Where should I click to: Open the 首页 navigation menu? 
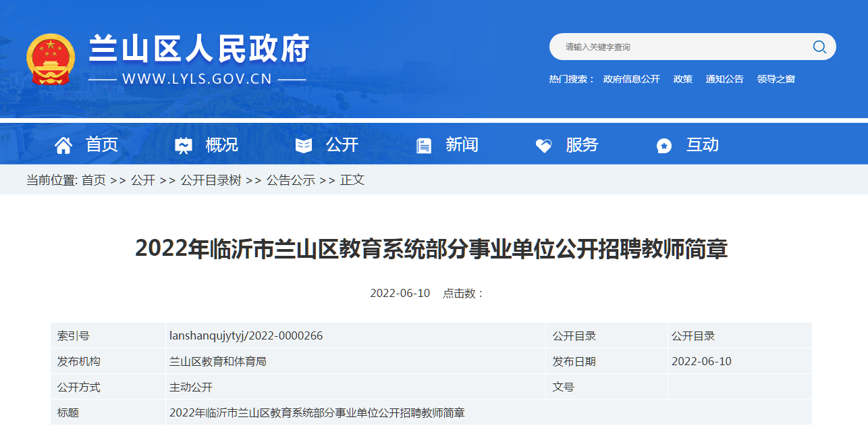pos(102,144)
